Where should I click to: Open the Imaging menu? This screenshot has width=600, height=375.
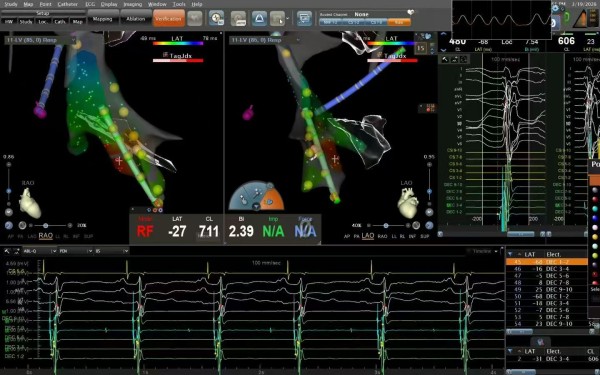pos(132,4)
